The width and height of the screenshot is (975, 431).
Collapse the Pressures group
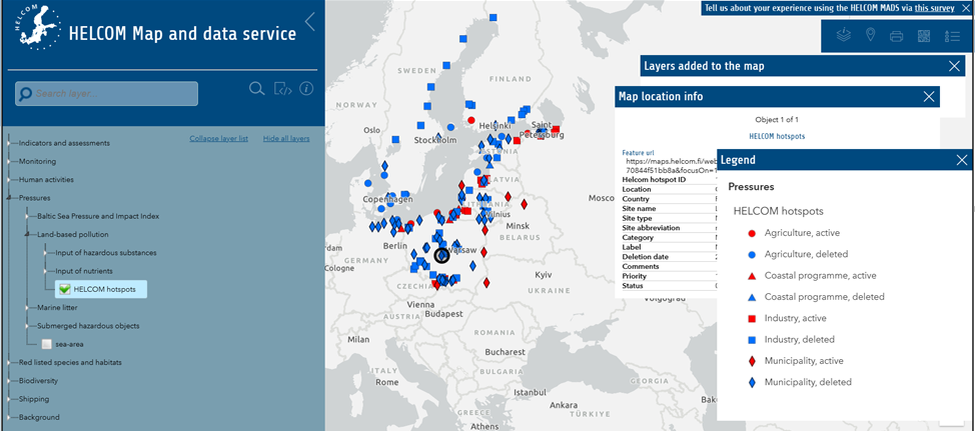(x=9, y=198)
